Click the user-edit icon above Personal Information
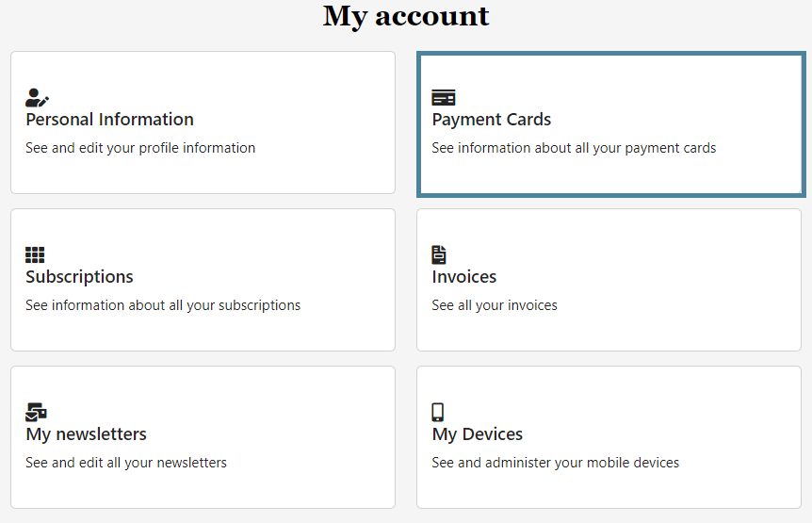 [37, 97]
